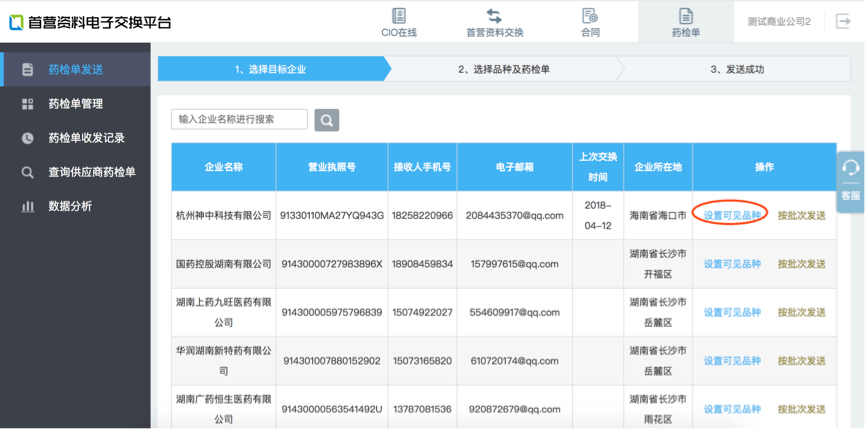
Task: Click 按批次发送 for 杭州神中科技有限公司
Action: (802, 216)
